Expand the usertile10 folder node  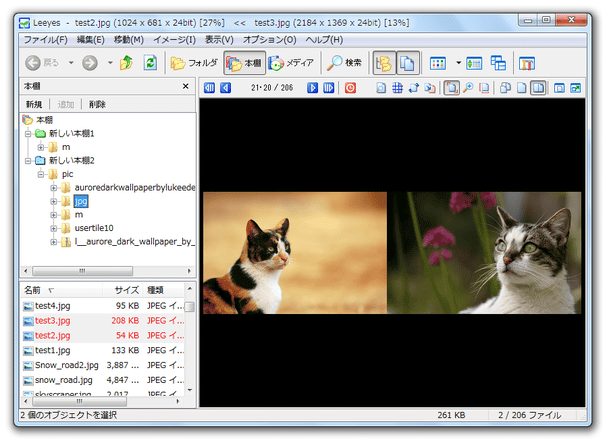point(53,228)
